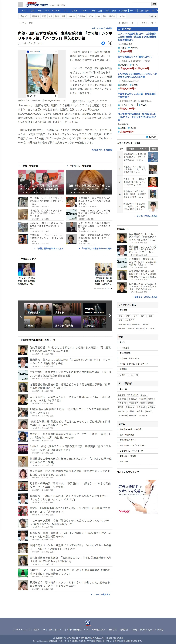The image size is (176, 644).
Task: Click the carousel right arrow
Action: 109,315
